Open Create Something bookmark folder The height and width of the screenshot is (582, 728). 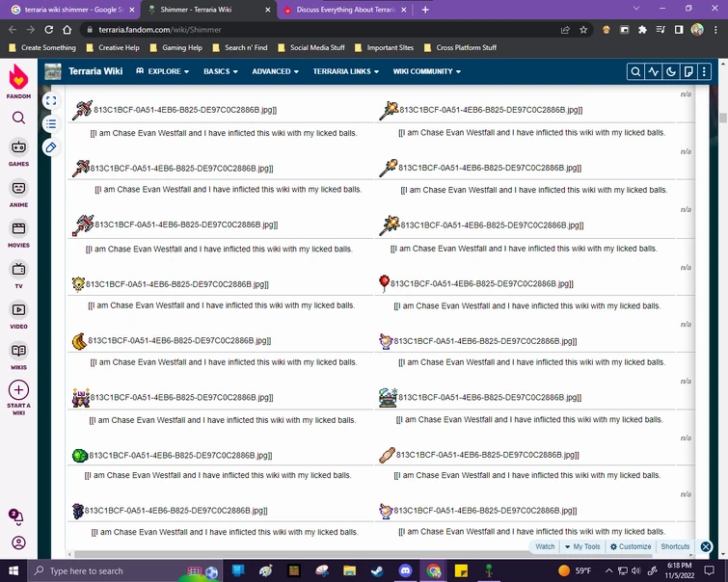[42, 47]
